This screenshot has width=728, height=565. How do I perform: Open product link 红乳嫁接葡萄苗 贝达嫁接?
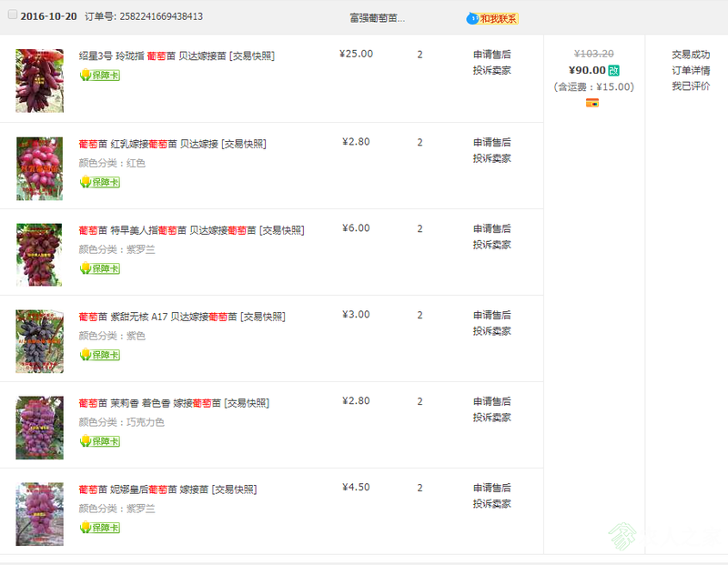coord(172,144)
